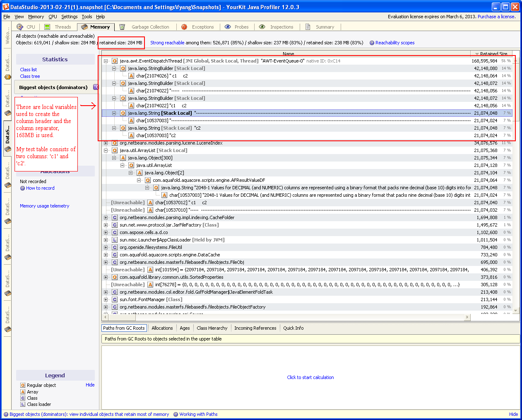Viewport: 522px width, 420px height.
Task: Expand the CacheFolder tree node
Action: 106,217
